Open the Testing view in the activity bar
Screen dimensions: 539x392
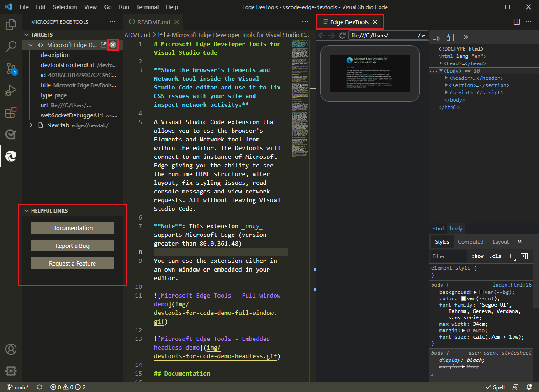coord(11,134)
